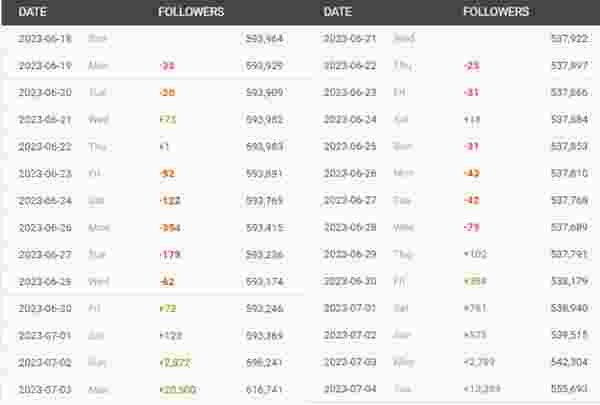
Task: Click the DATE header of the right table
Action: click(338, 12)
